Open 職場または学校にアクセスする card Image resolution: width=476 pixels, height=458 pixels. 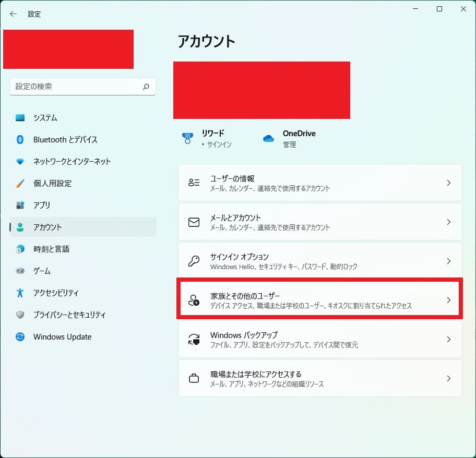click(320, 378)
